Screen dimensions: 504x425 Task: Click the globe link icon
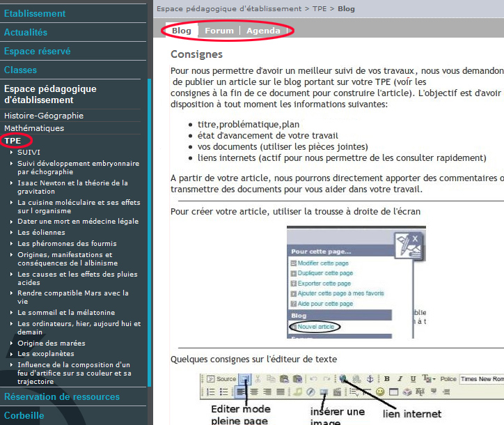tap(343, 379)
